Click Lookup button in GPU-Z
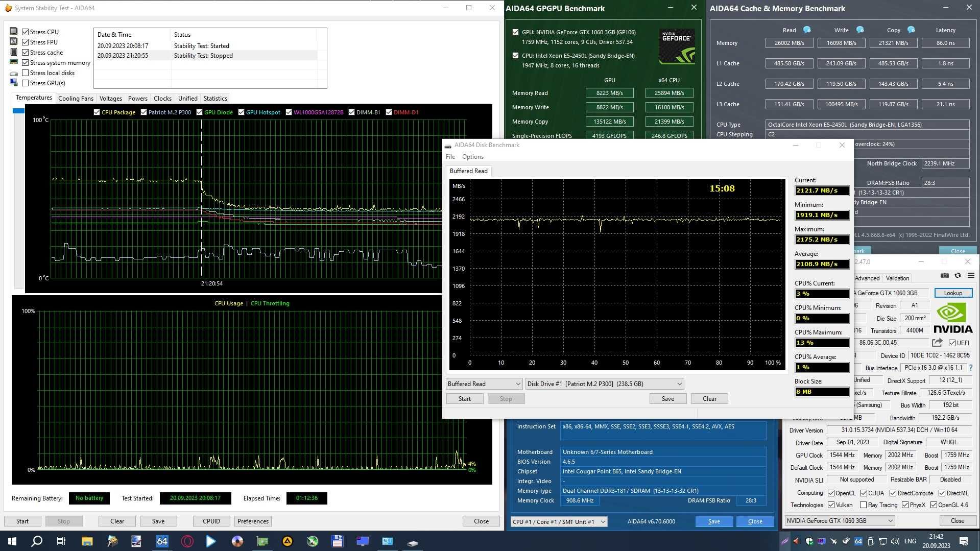The height and width of the screenshot is (551, 980). (x=953, y=293)
